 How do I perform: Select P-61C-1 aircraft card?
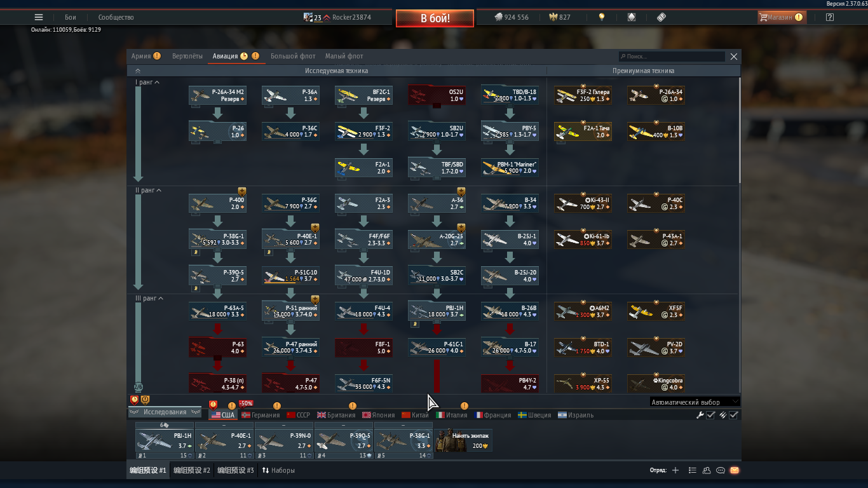[x=437, y=348]
